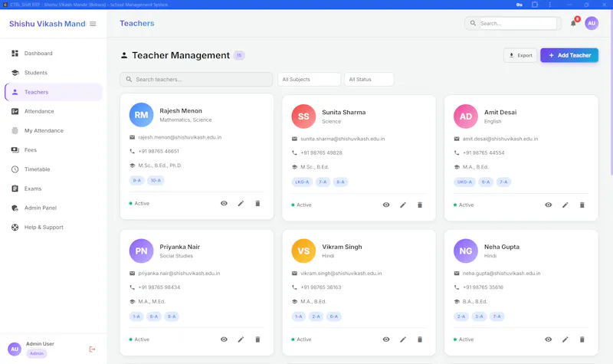Delete Rajesh Menon's card
Image resolution: width=613 pixels, height=364 pixels.
257,203
